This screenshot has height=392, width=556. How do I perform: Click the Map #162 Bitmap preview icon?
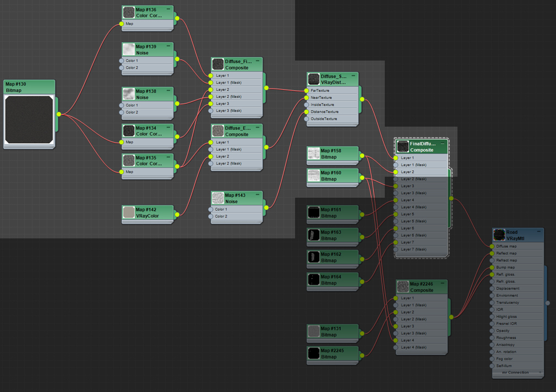313,257
